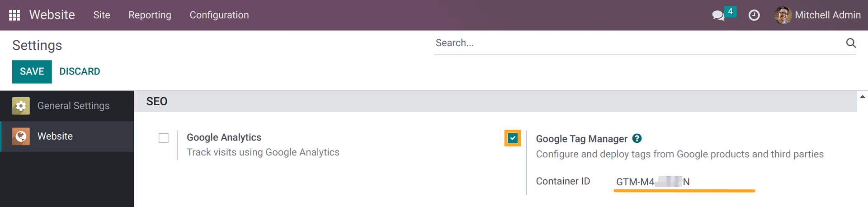
Task: Enable the Google Analytics checkbox
Action: 164,138
